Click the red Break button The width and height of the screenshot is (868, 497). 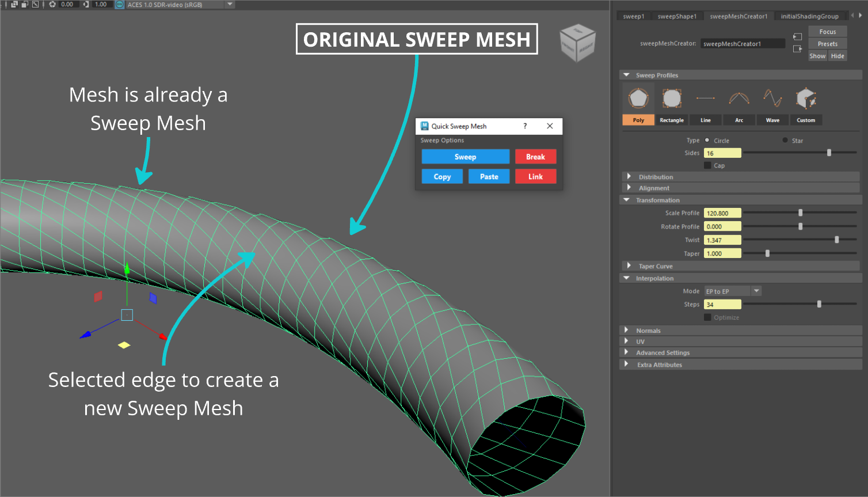[535, 157]
